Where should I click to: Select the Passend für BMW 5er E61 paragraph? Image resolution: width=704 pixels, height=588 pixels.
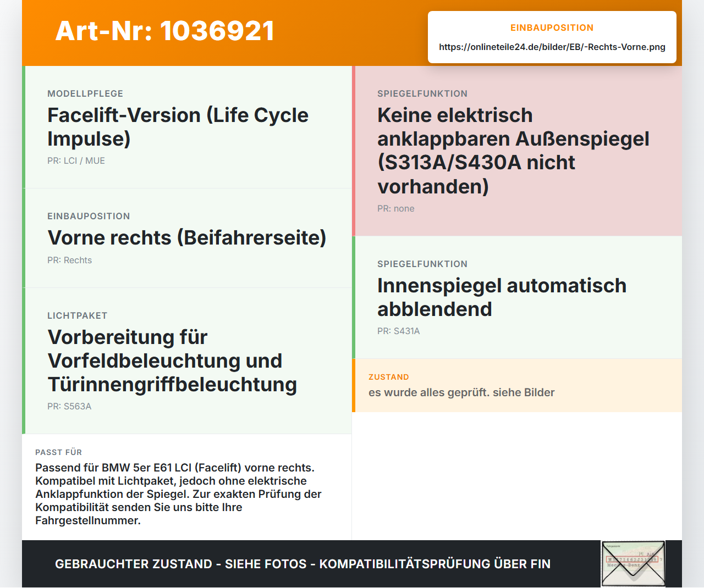[x=178, y=494]
